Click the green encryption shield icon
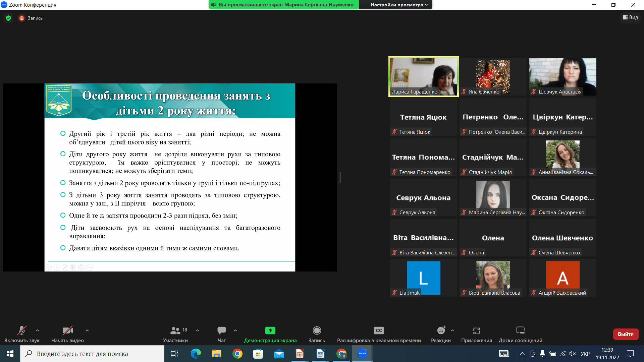The height and width of the screenshot is (362, 644). click(x=8, y=18)
